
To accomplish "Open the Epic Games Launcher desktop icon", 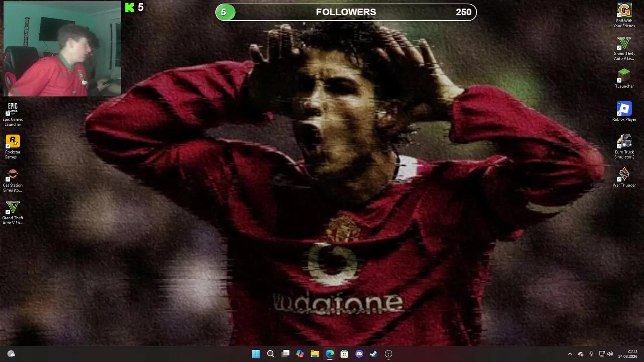I will pos(13,114).
